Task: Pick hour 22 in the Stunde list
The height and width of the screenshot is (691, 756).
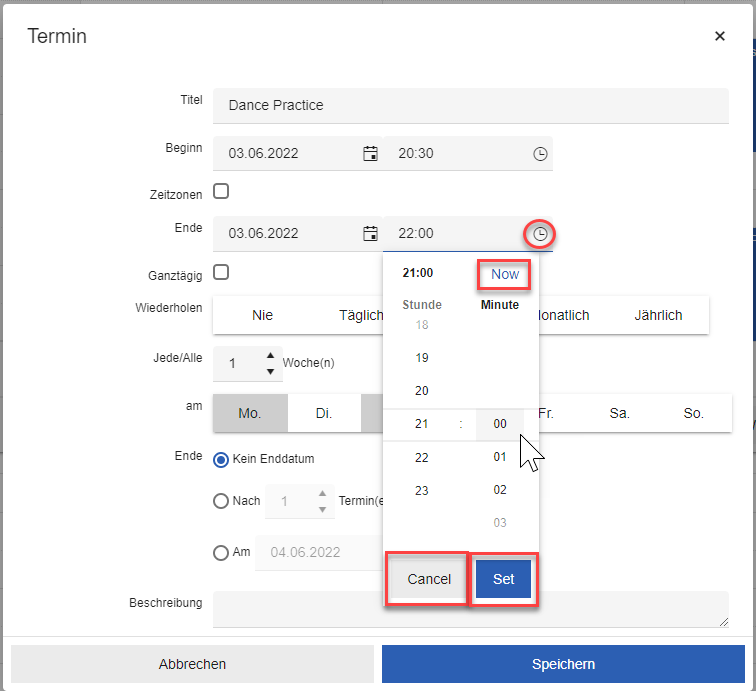Action: coord(422,457)
